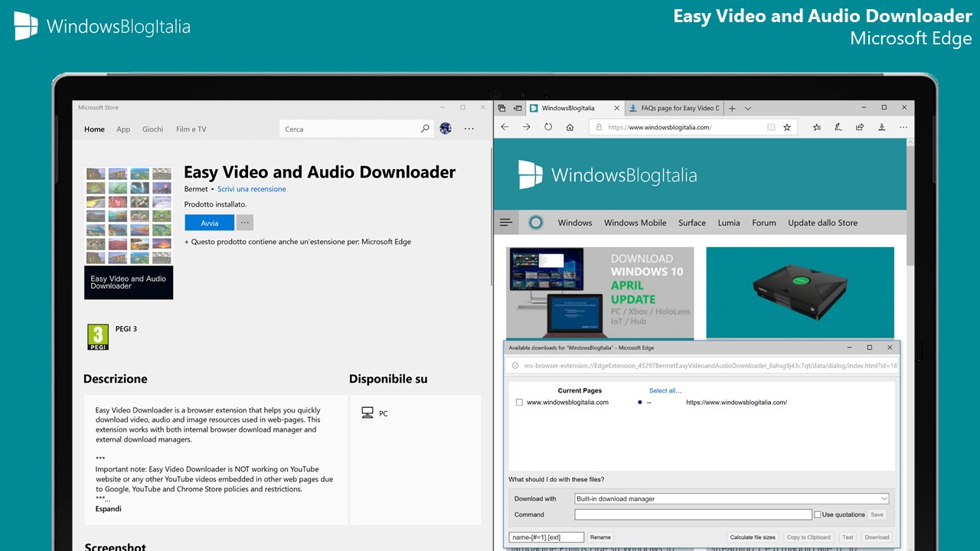This screenshot has width=980, height=551.
Task: Click the search magnifier in Microsoft Store
Action: coord(425,129)
